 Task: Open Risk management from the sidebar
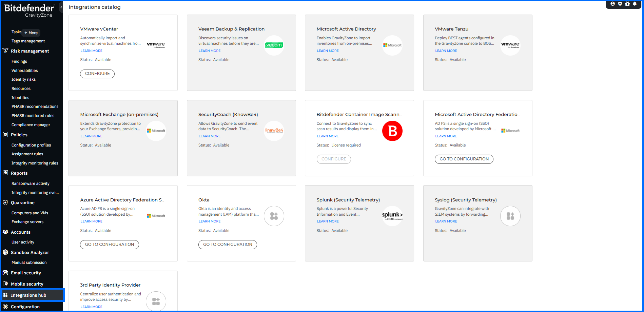tap(30, 51)
